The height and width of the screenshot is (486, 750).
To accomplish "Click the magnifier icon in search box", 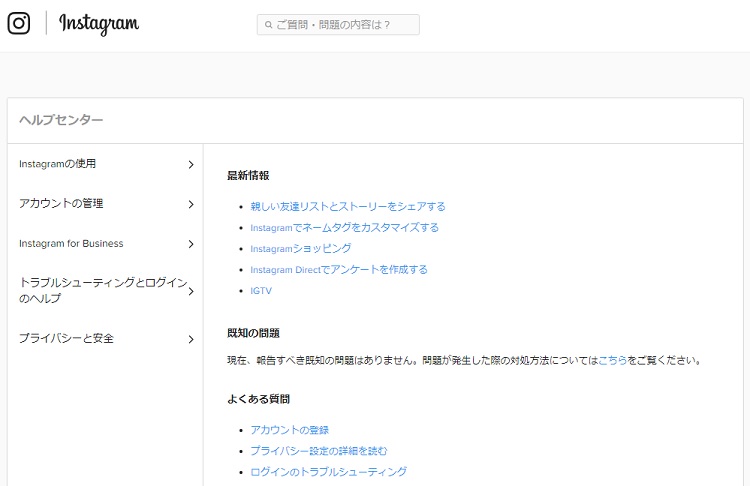I will click(x=268, y=25).
